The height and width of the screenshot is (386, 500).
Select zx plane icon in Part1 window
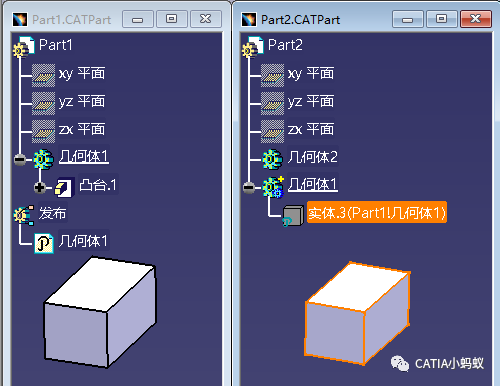coord(43,131)
